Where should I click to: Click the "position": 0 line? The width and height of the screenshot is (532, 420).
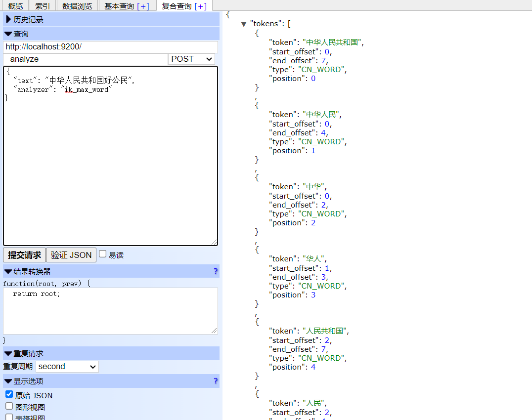point(292,79)
